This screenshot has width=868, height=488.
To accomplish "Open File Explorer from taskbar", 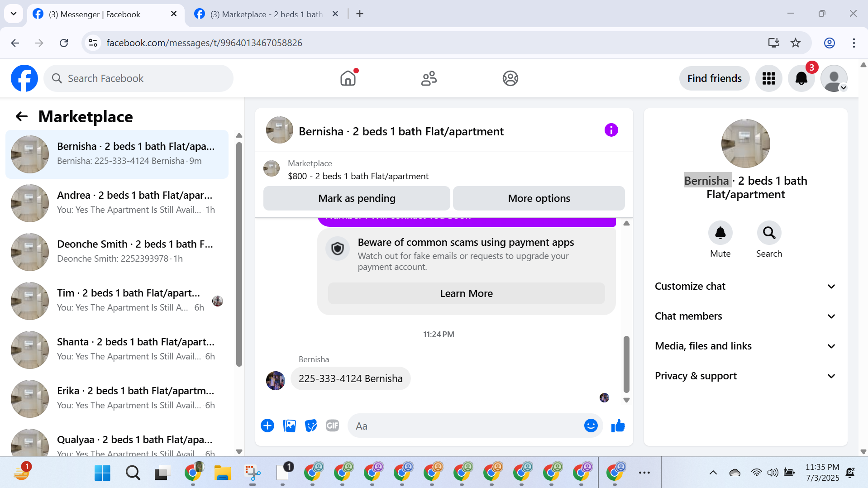I will point(222,473).
